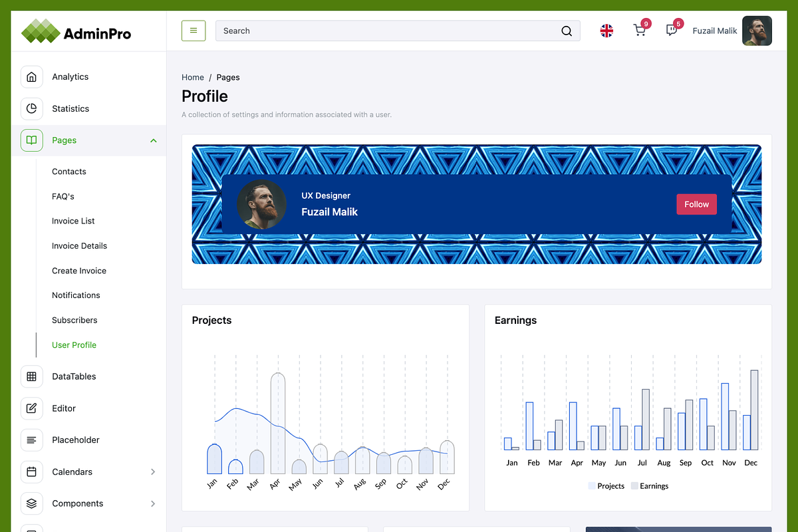Open the messages icon with badge 5

pos(672,31)
